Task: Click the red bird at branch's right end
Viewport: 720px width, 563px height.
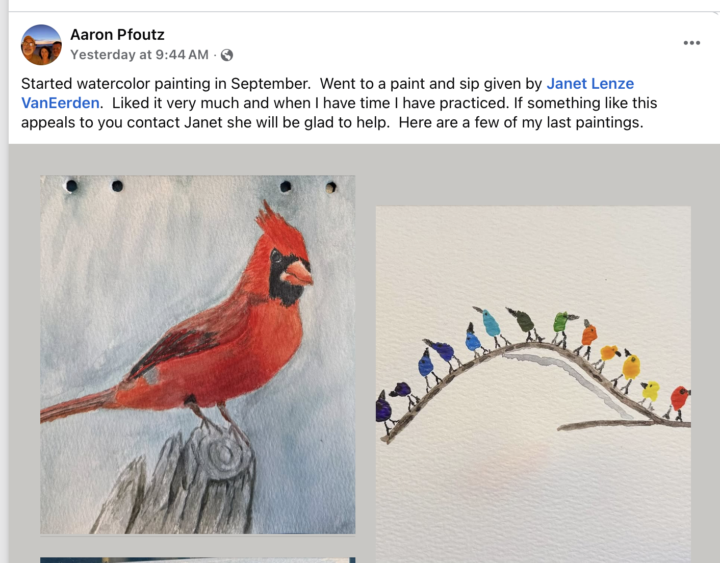Action: tap(680, 399)
